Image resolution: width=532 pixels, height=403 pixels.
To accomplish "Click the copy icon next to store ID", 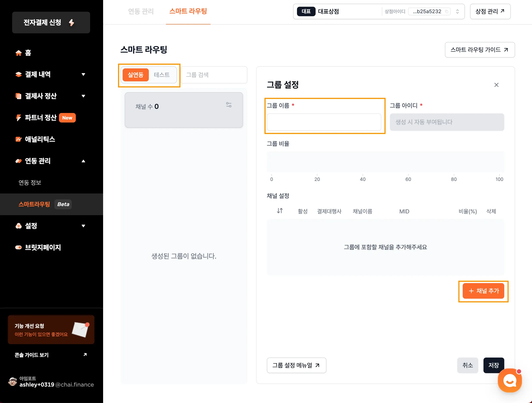I will (x=446, y=11).
